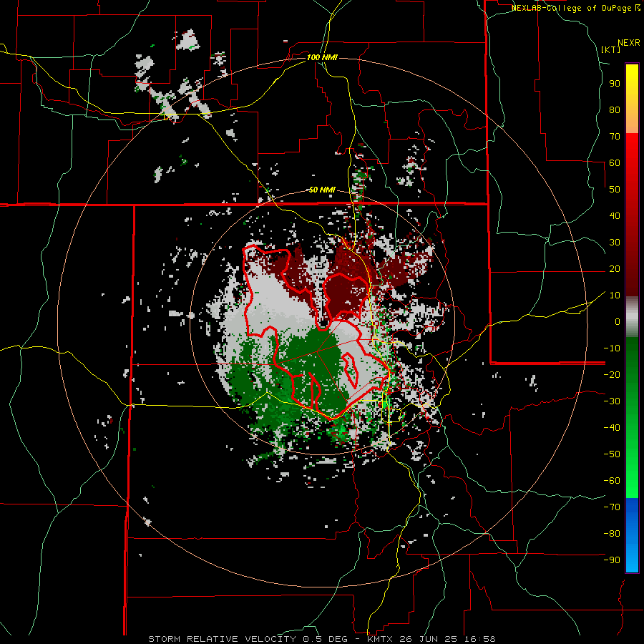
Task: Click the positive 20 scale value
Action: pyautogui.click(x=615, y=268)
